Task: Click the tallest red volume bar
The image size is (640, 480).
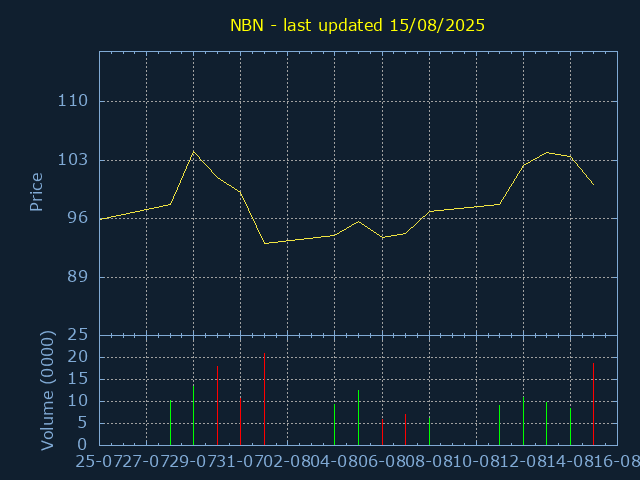Action: pos(264,399)
